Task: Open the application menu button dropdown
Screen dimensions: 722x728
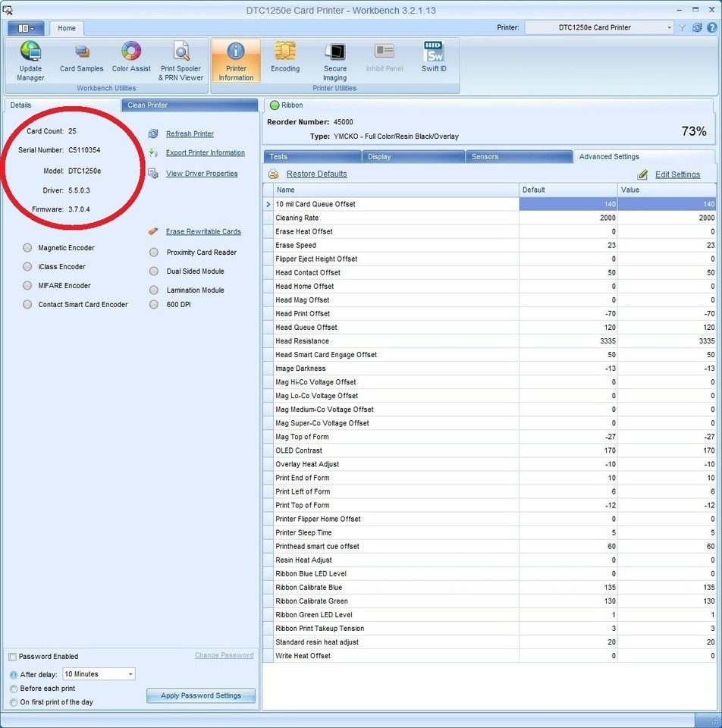Action: (27, 28)
